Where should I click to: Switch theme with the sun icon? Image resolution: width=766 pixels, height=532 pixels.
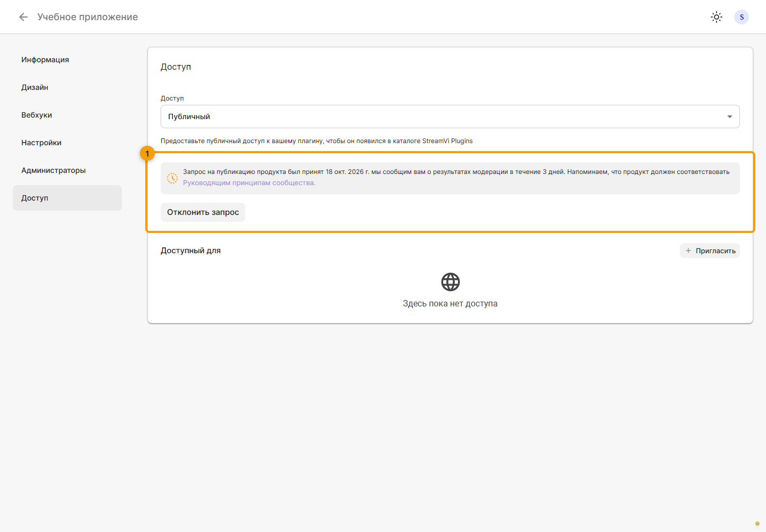pos(717,17)
